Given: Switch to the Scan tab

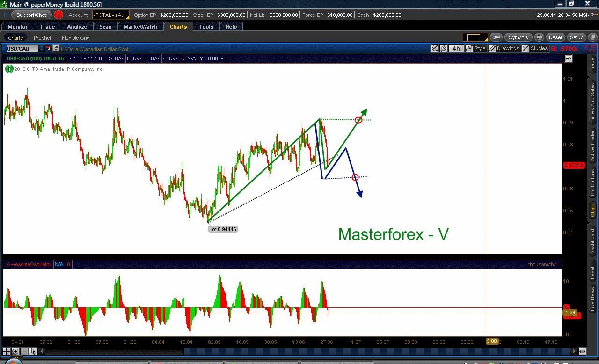Looking at the screenshot, I should point(106,27).
